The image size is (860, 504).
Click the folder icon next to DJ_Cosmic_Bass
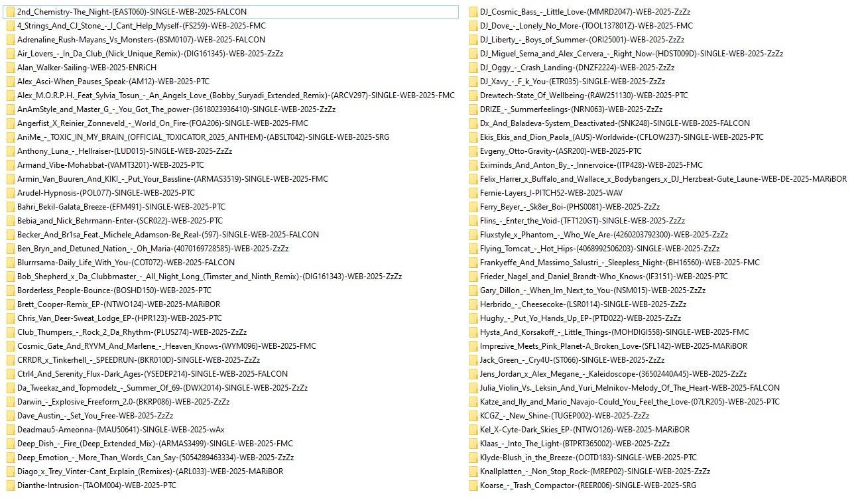(473, 12)
